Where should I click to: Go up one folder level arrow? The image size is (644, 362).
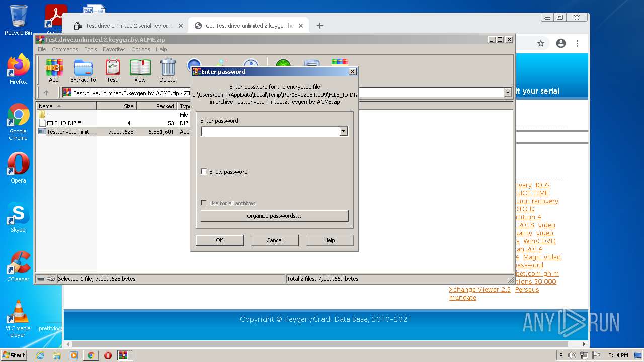point(46,93)
